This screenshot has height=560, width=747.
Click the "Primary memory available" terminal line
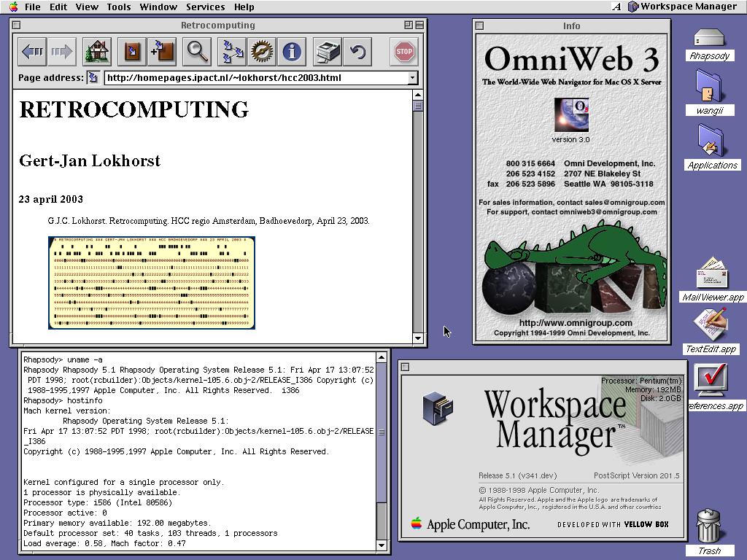tap(117, 523)
